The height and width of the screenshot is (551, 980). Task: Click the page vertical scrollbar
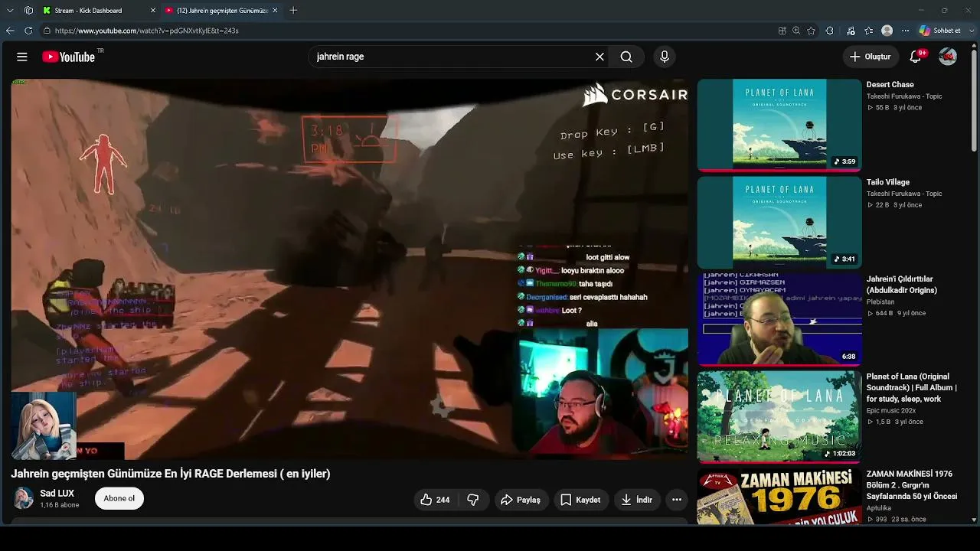click(x=975, y=99)
